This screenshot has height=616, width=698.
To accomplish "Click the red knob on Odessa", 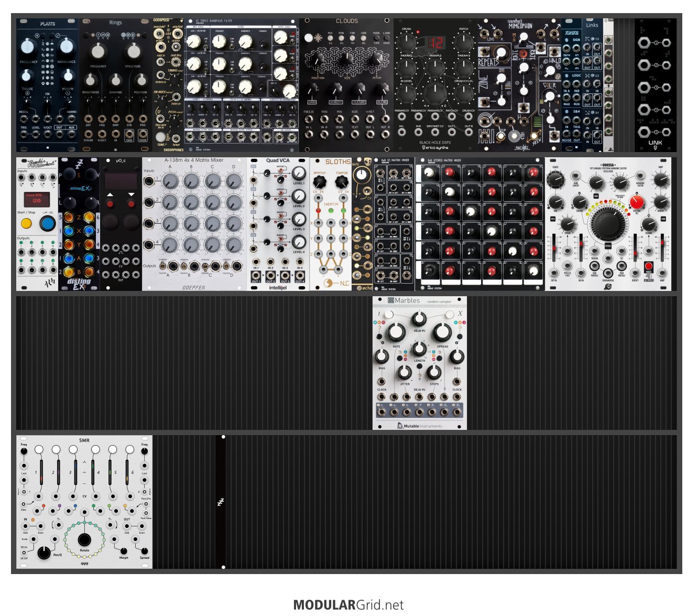I will [x=637, y=202].
